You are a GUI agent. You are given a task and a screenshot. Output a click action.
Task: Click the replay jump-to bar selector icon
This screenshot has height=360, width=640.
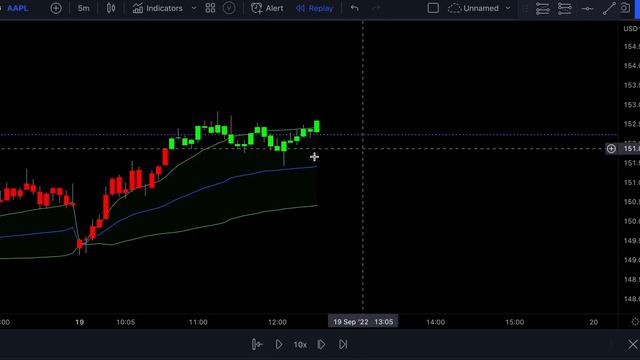(x=257, y=344)
